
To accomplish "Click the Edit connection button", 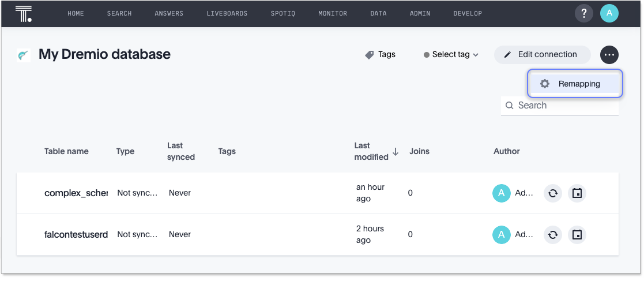I will coord(542,55).
